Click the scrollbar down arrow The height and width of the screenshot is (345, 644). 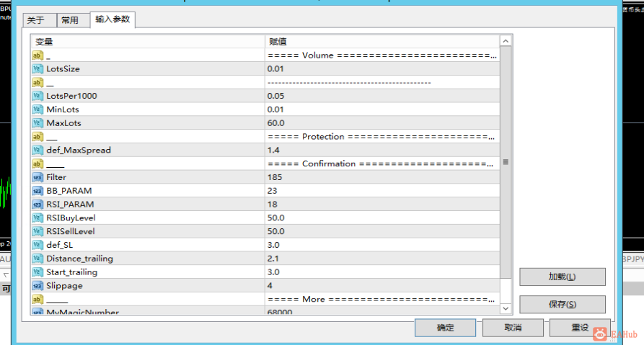tap(506, 308)
